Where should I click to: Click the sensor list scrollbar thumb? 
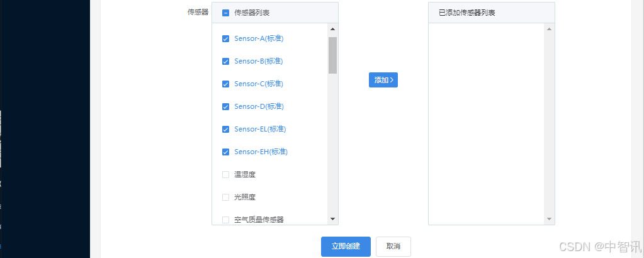coord(332,55)
